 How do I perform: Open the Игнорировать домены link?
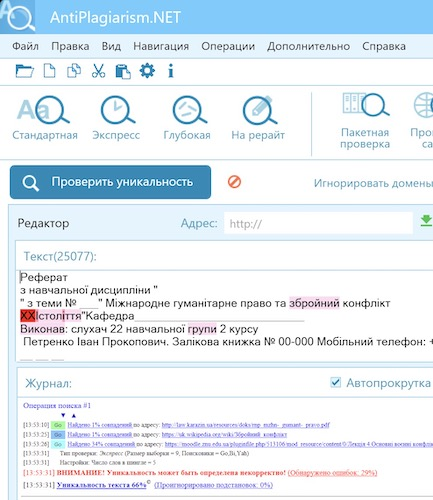[x=373, y=183]
